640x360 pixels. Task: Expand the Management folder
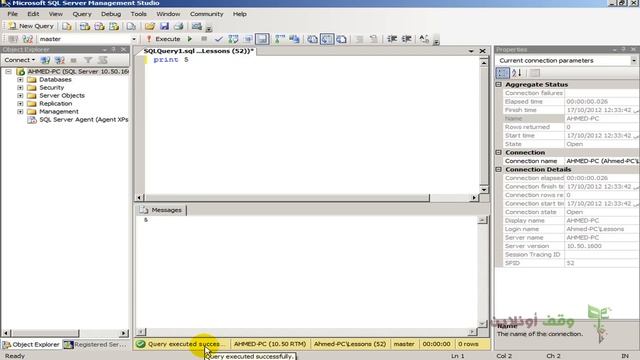click(20, 111)
